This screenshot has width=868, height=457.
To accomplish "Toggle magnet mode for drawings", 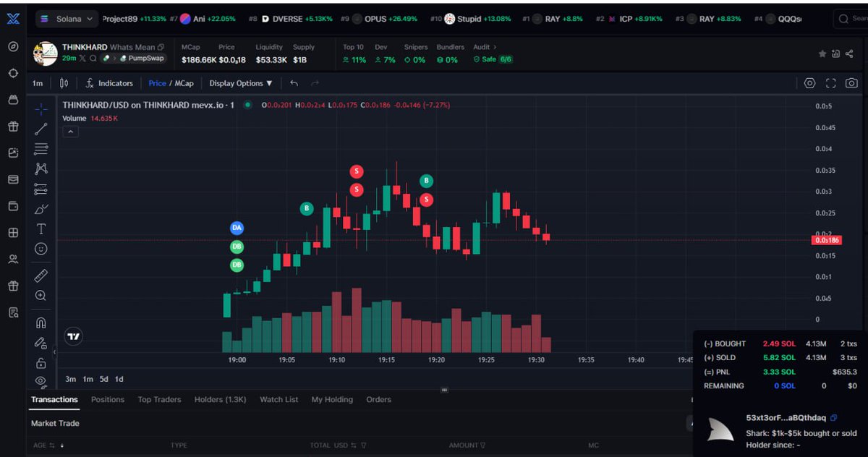I will pos(41,323).
